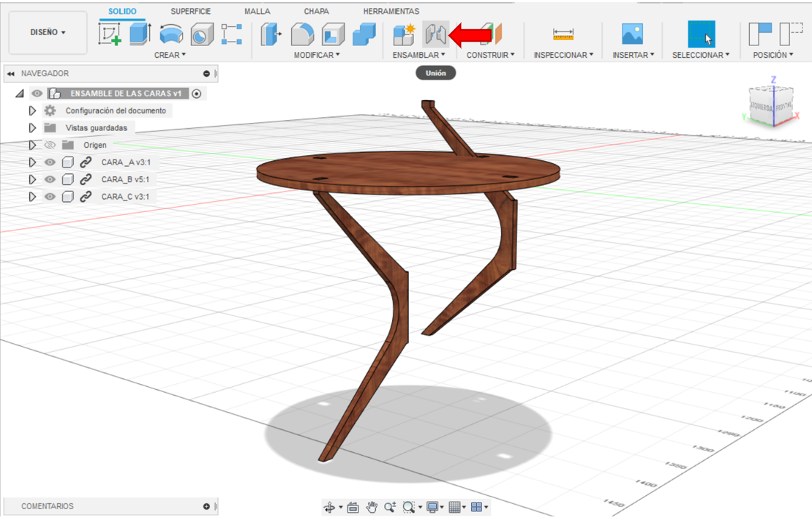Screen dimensions: 812x523
Task: Select the CARA_B v5:1 component label
Action: [125, 179]
